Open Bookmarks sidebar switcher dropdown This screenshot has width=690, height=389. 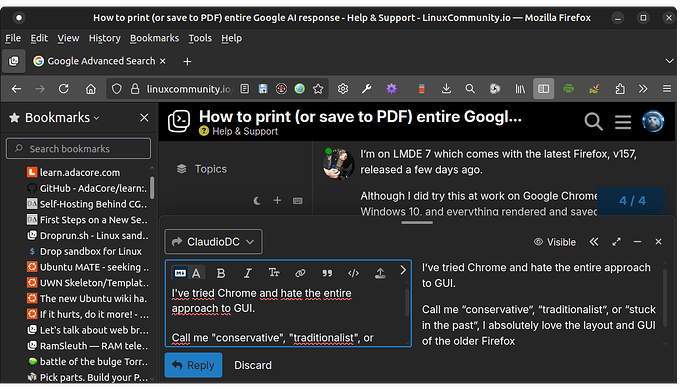click(62, 118)
